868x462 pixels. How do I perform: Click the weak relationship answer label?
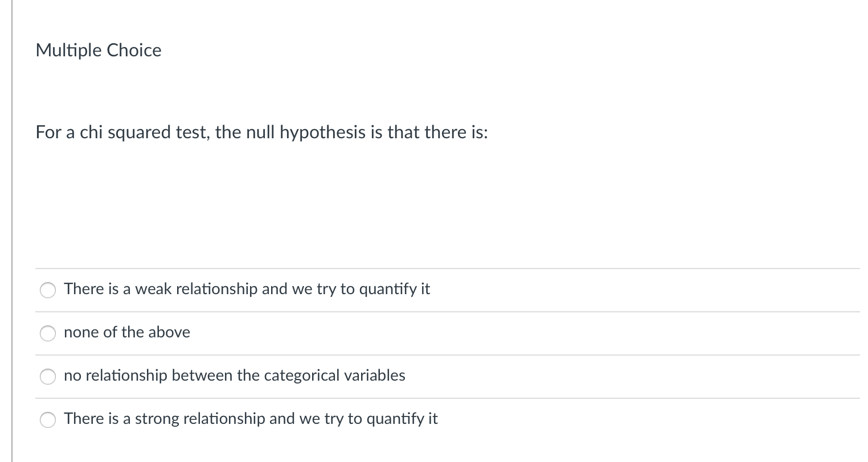tap(247, 289)
